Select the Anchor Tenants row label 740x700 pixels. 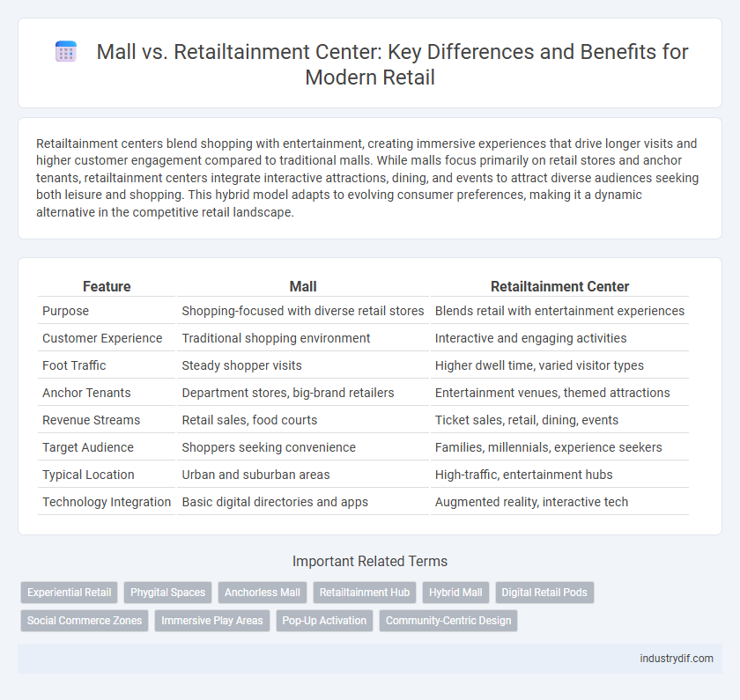click(86, 393)
